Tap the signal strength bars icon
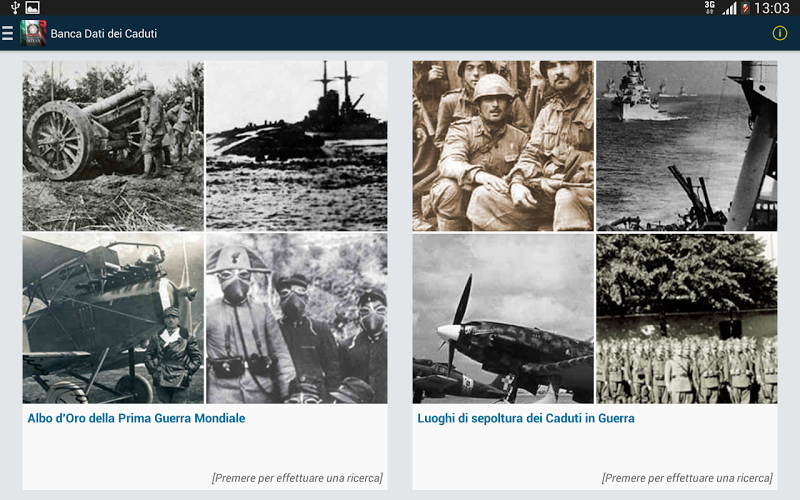800x500 pixels. coord(730,8)
